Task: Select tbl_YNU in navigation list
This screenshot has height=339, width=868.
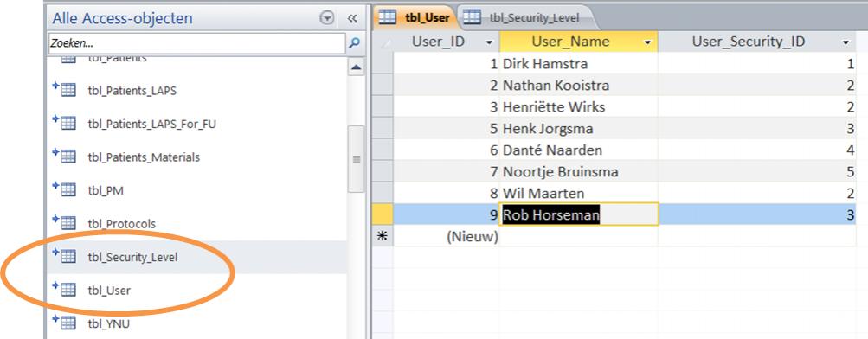Action: [108, 323]
